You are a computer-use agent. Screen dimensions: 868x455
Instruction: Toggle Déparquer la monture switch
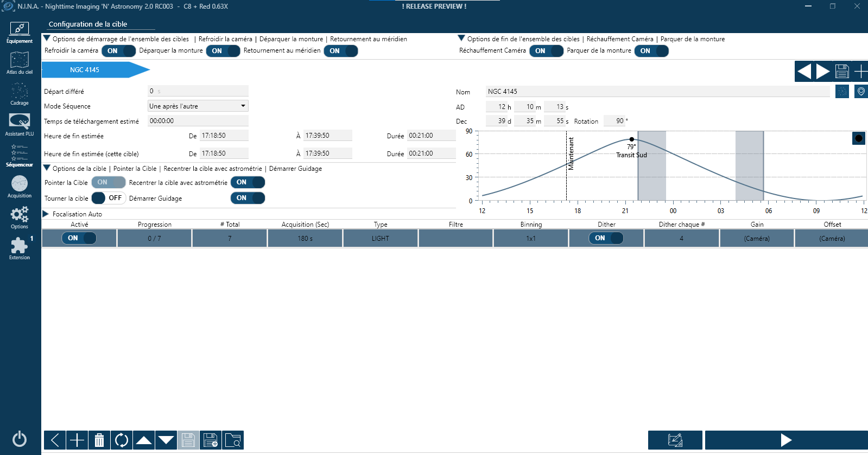(223, 51)
